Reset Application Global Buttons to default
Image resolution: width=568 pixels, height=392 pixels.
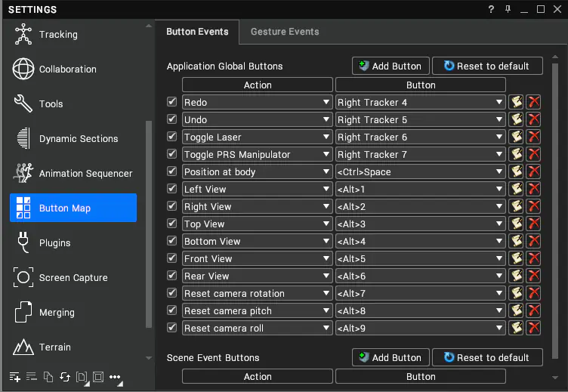coord(487,66)
